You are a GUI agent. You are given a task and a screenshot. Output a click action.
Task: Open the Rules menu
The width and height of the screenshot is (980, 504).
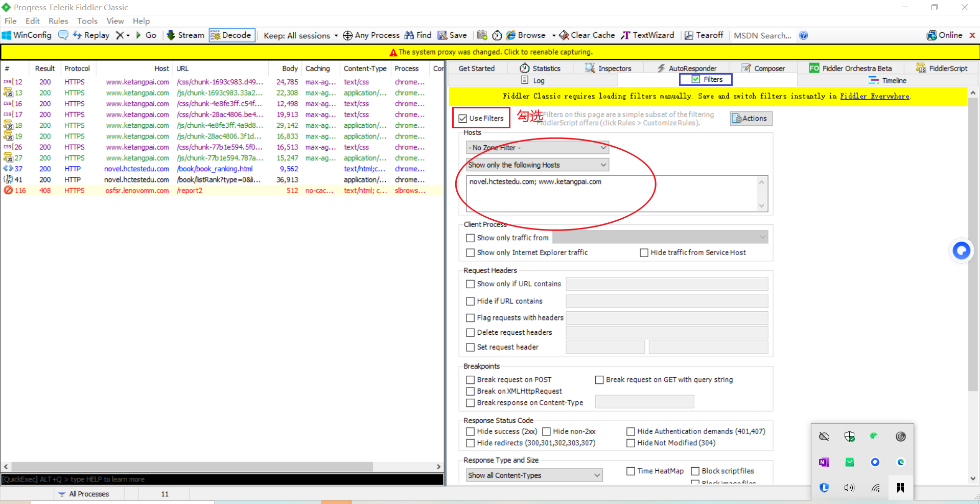[58, 21]
